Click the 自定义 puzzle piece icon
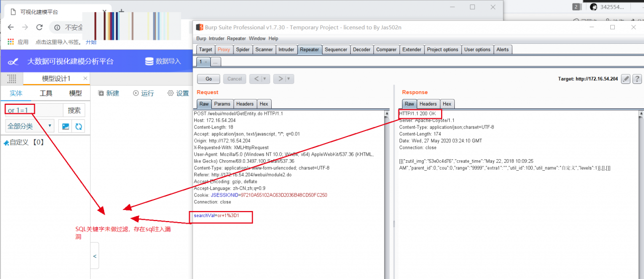 pyautogui.click(x=6, y=143)
